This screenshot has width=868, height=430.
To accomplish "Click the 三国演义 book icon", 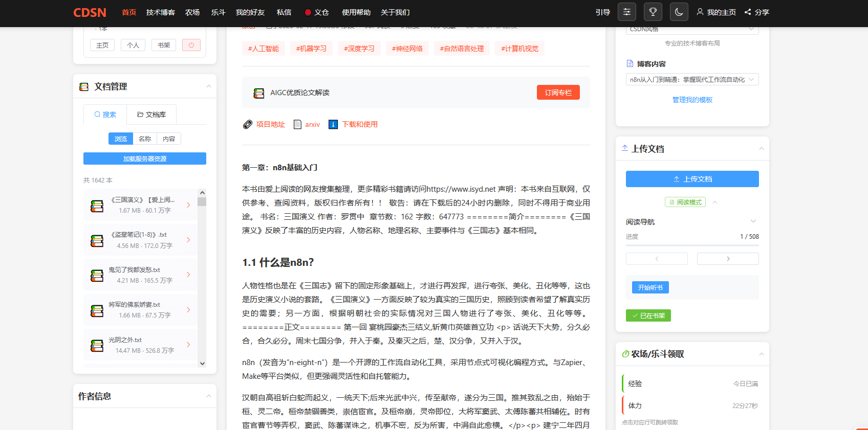I will click(97, 206).
